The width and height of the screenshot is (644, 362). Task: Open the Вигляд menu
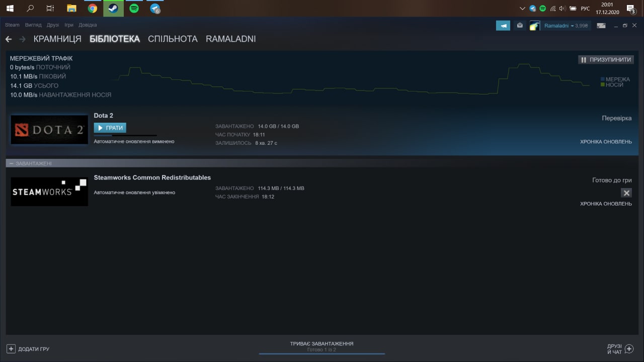(x=33, y=25)
